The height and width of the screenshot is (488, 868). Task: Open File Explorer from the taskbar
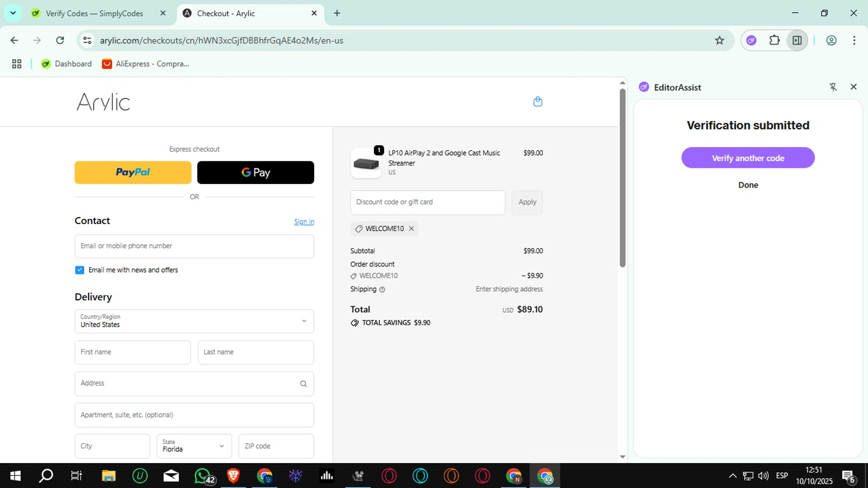click(x=109, y=476)
